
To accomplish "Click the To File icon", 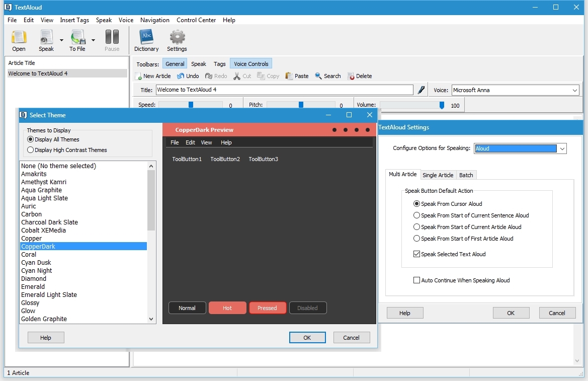I will 77,38.
